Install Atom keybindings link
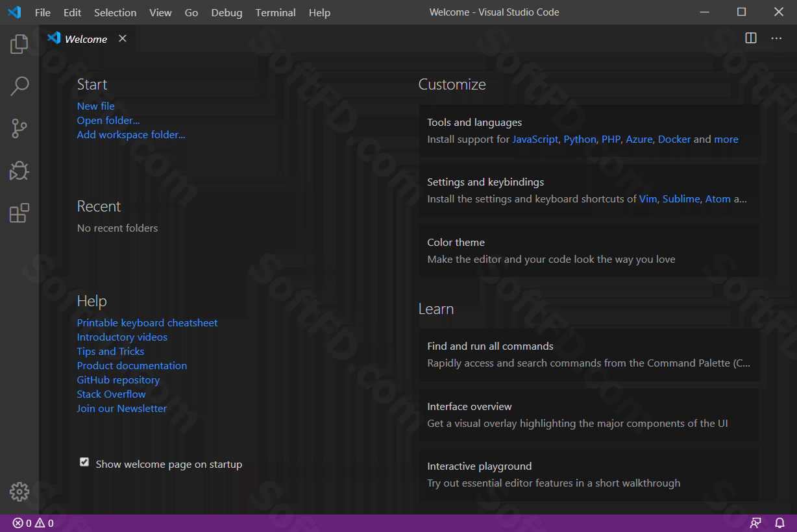Viewport: 797px width, 532px height. [x=718, y=199]
